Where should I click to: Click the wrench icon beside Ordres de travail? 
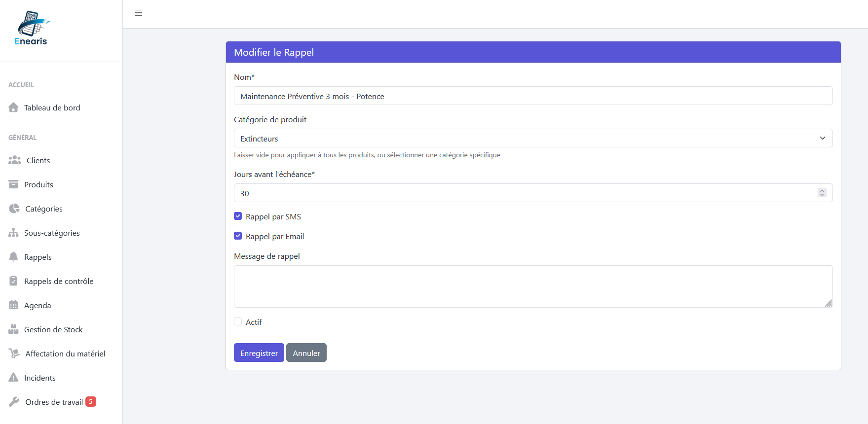tap(14, 402)
